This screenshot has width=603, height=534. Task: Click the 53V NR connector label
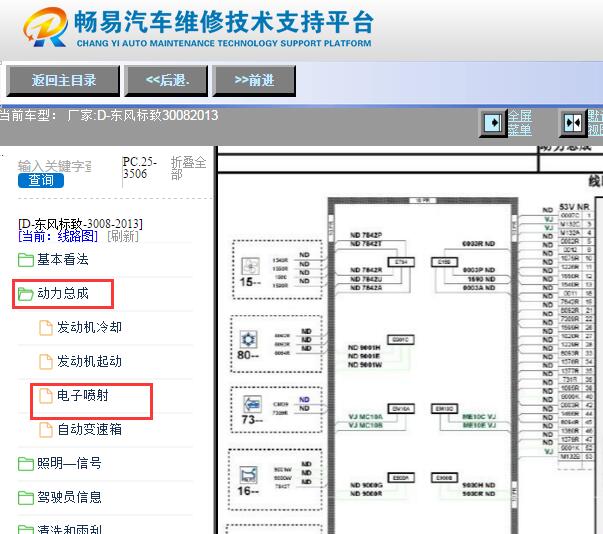pyautogui.click(x=574, y=207)
